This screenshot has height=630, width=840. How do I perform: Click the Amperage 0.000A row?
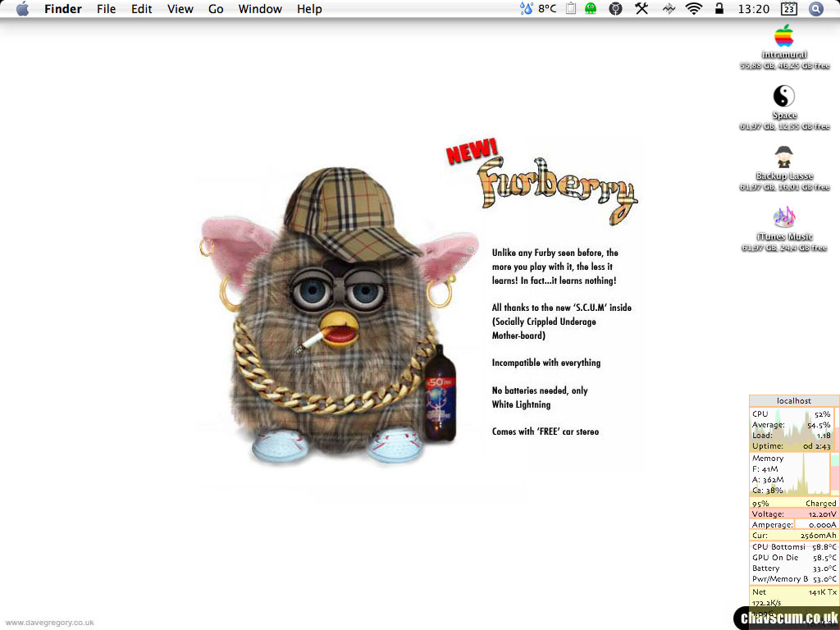point(794,525)
